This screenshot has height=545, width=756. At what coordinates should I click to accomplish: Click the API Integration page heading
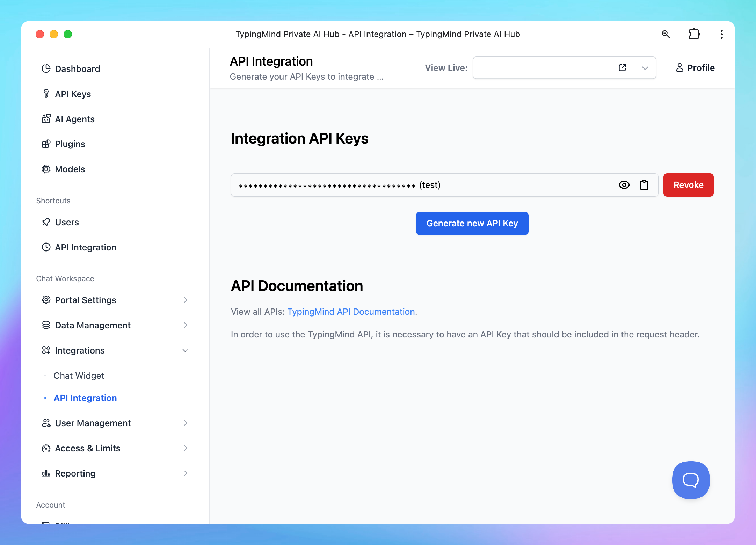(271, 61)
